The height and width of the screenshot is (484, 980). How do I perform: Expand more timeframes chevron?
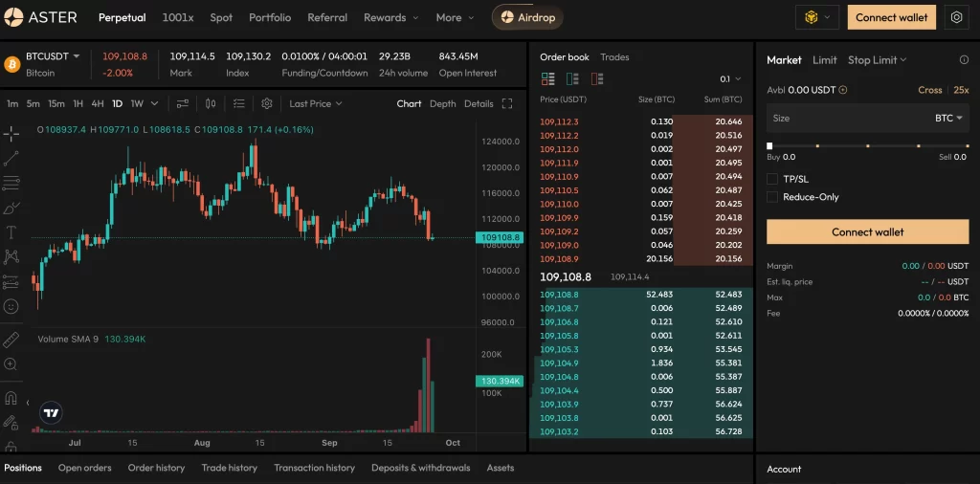[x=155, y=103]
